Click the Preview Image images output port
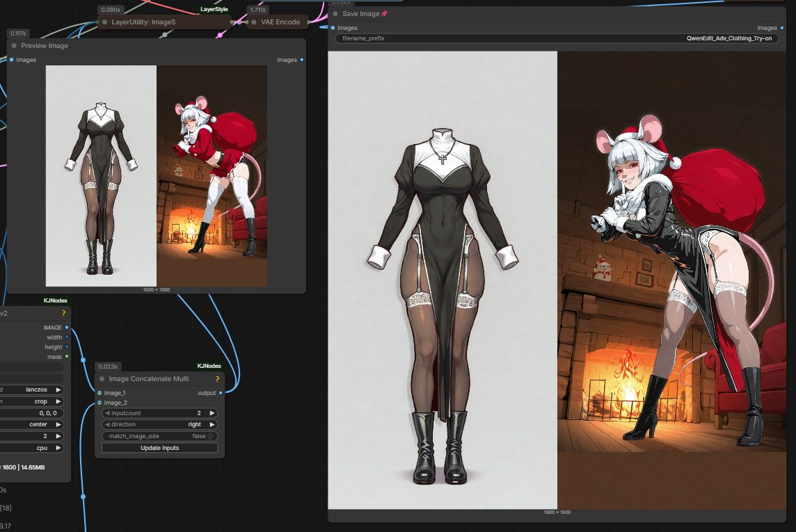This screenshot has width=796, height=532. (x=301, y=60)
